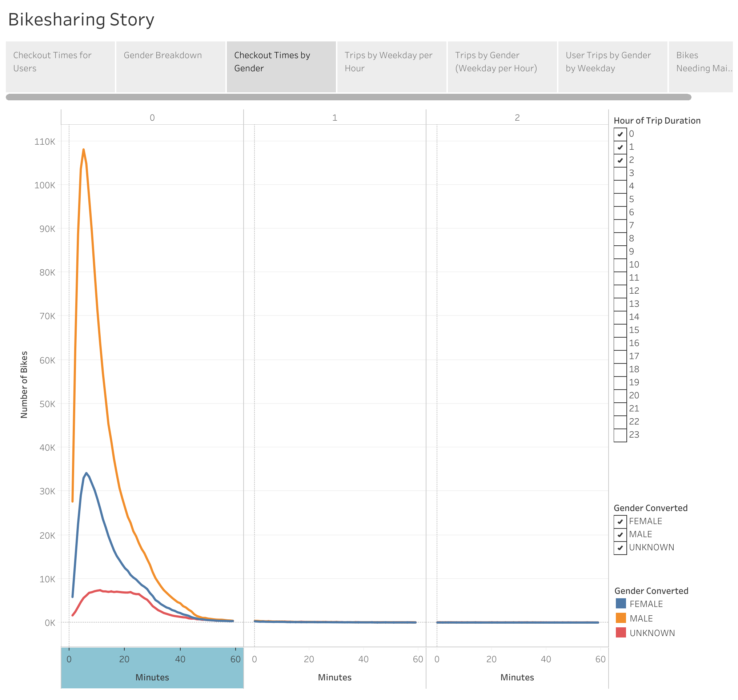Select the Checkout Times by Gender tab

(281, 67)
